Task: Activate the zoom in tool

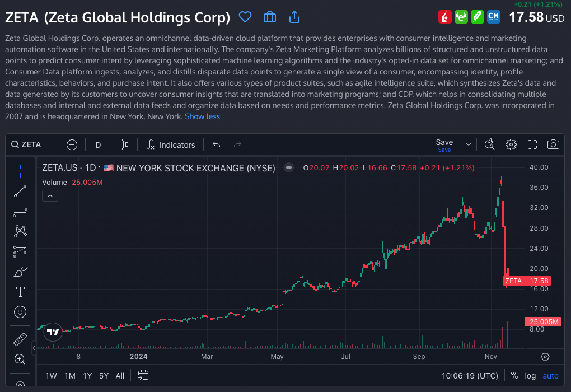Action: pos(20,359)
